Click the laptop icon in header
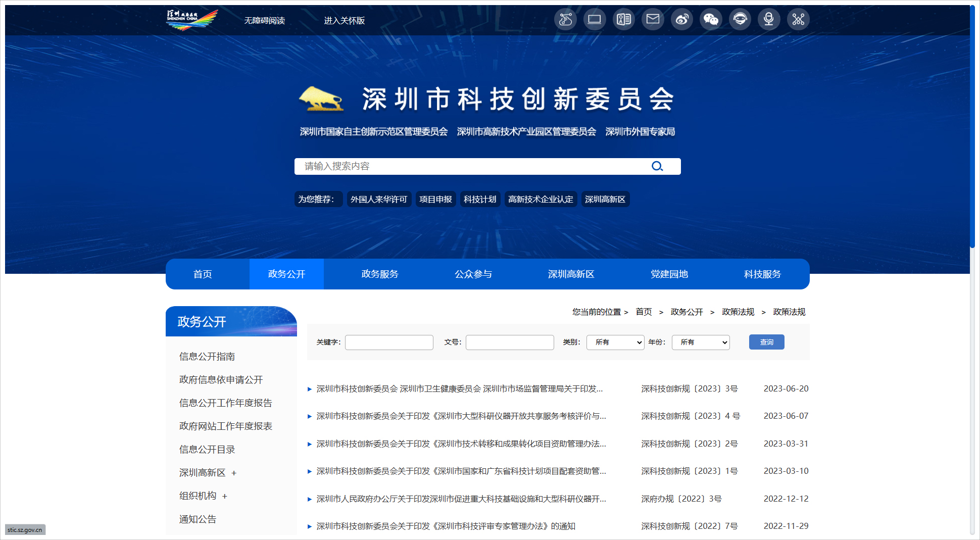The width and height of the screenshot is (980, 540). coord(595,20)
